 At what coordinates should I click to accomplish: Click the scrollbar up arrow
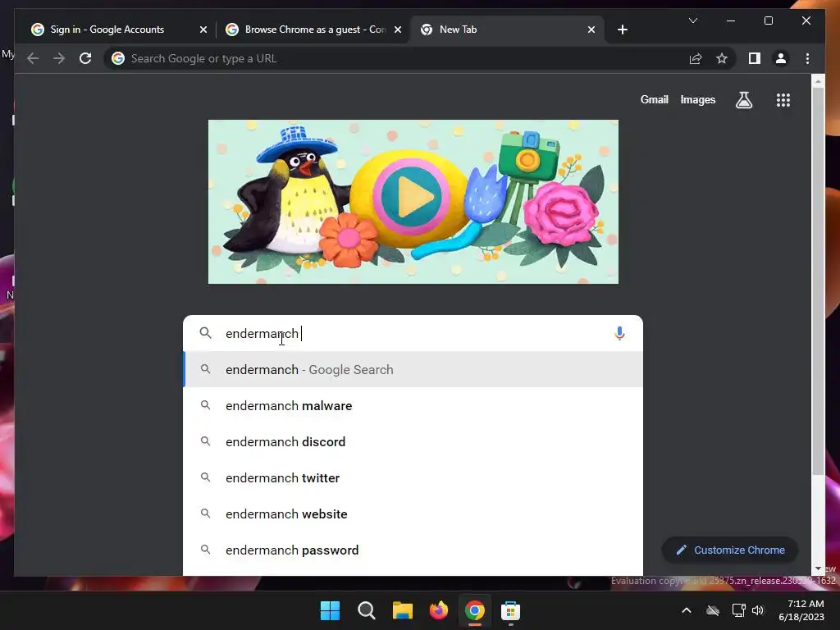(818, 81)
